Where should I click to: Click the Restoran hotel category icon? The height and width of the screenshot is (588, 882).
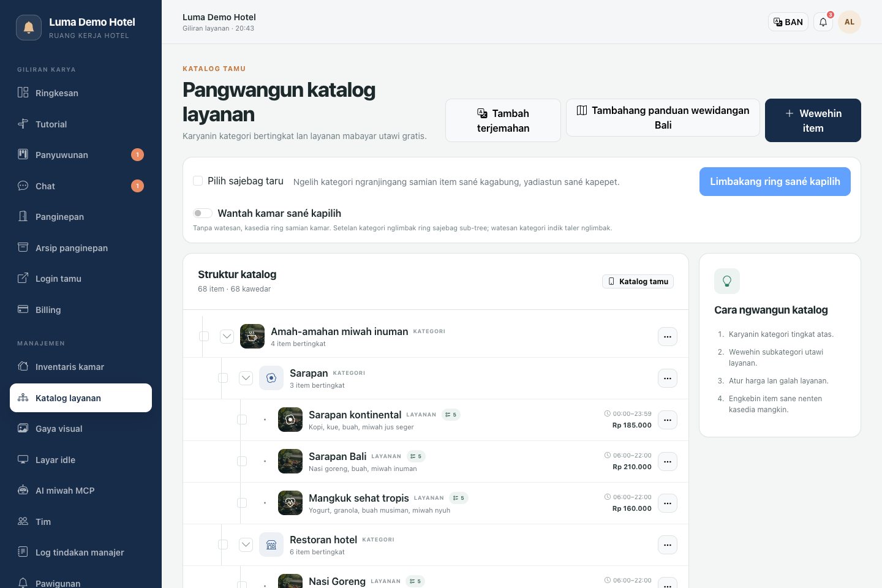coord(271,545)
